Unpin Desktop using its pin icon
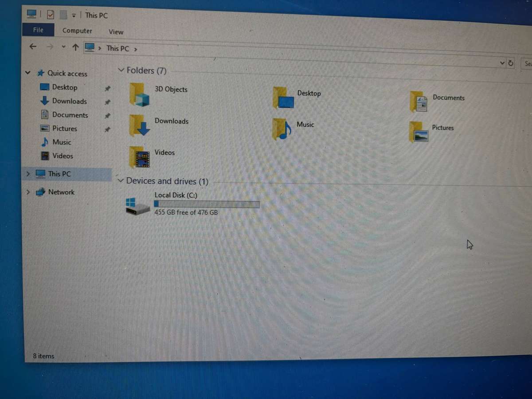This screenshot has width=532, height=399. pos(107,88)
